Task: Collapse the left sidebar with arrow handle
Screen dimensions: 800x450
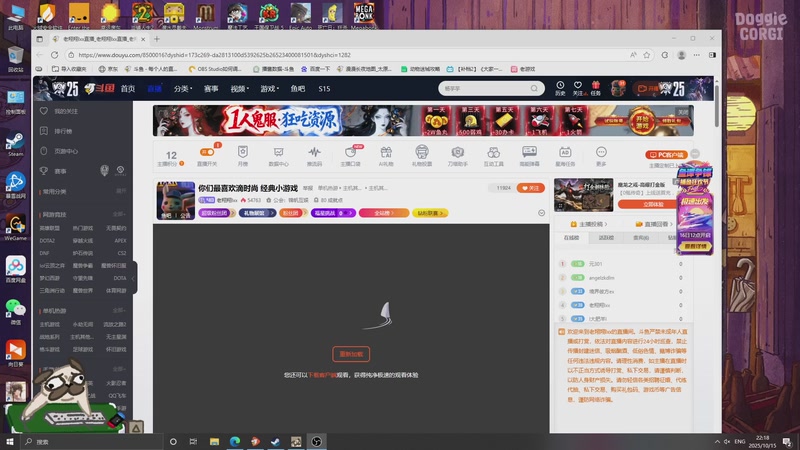Action: 134,278
